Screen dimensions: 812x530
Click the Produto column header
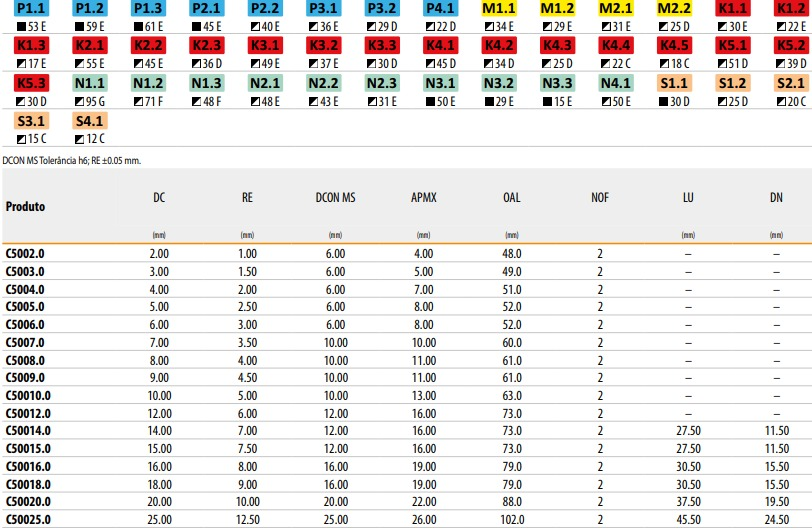tap(26, 207)
